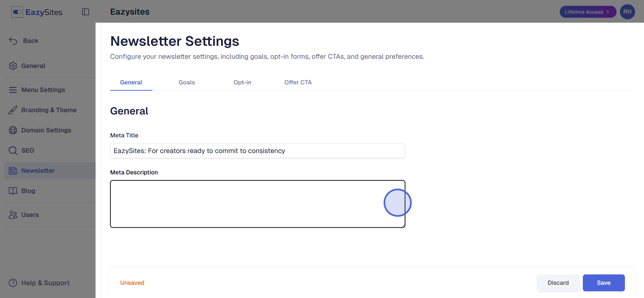Click the Lifetime Access badge
644x298 pixels.
(588, 12)
